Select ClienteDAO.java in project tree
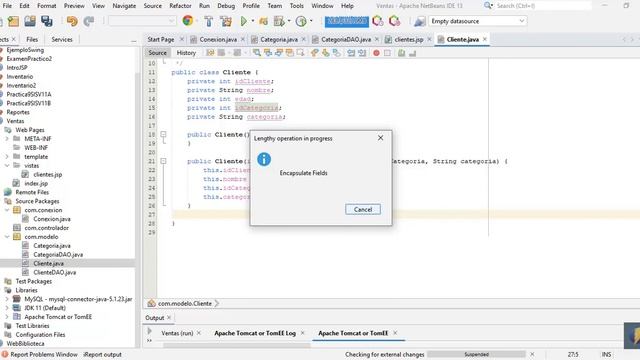Image resolution: width=640 pixels, height=360 pixels. click(x=54, y=272)
